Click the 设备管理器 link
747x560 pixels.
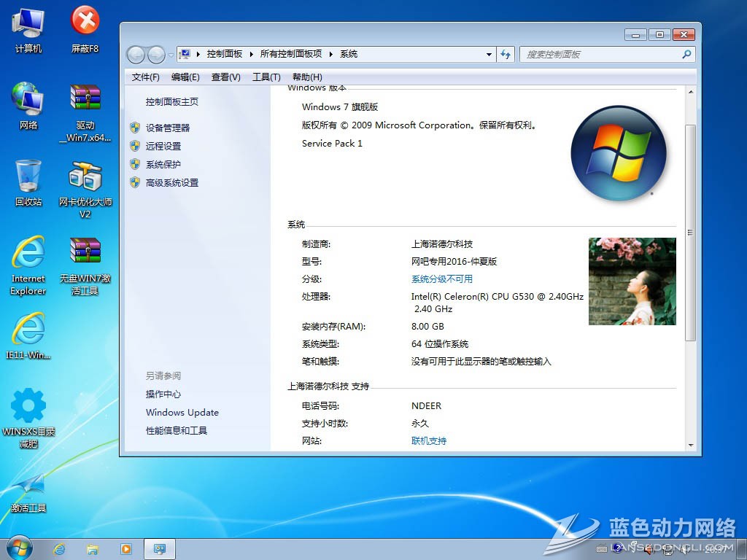(168, 128)
